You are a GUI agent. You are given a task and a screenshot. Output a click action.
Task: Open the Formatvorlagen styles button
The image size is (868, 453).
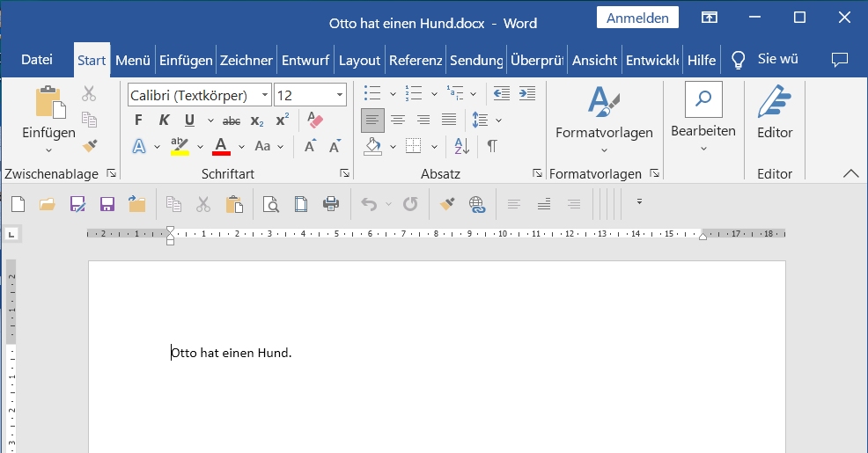coord(604,120)
